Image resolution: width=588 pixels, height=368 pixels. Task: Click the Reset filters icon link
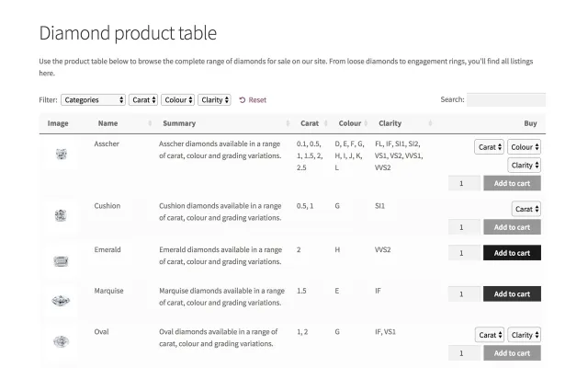tap(253, 100)
